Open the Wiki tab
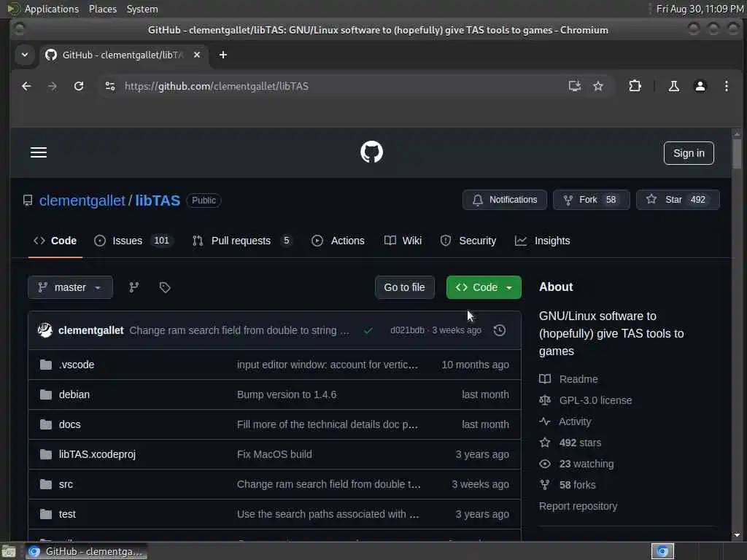747x560 pixels. (403, 241)
